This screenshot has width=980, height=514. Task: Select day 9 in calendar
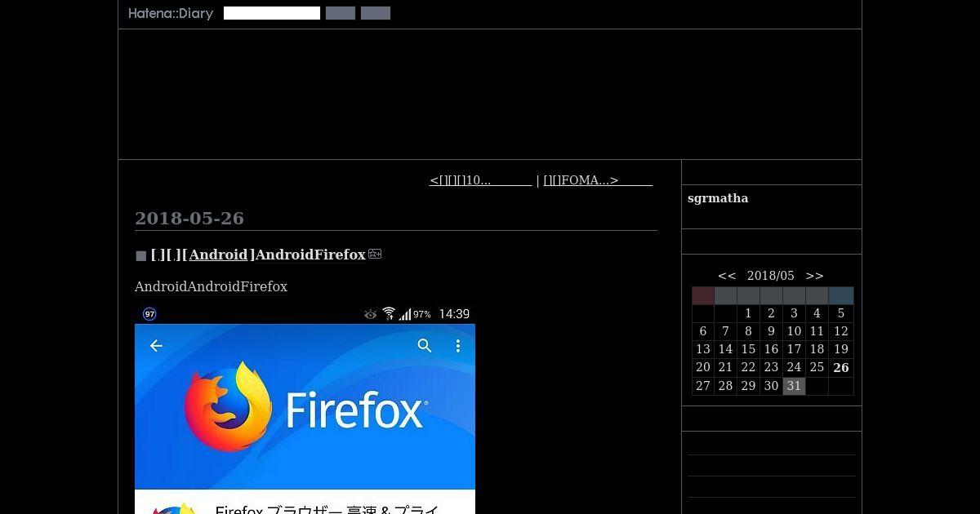(x=771, y=331)
